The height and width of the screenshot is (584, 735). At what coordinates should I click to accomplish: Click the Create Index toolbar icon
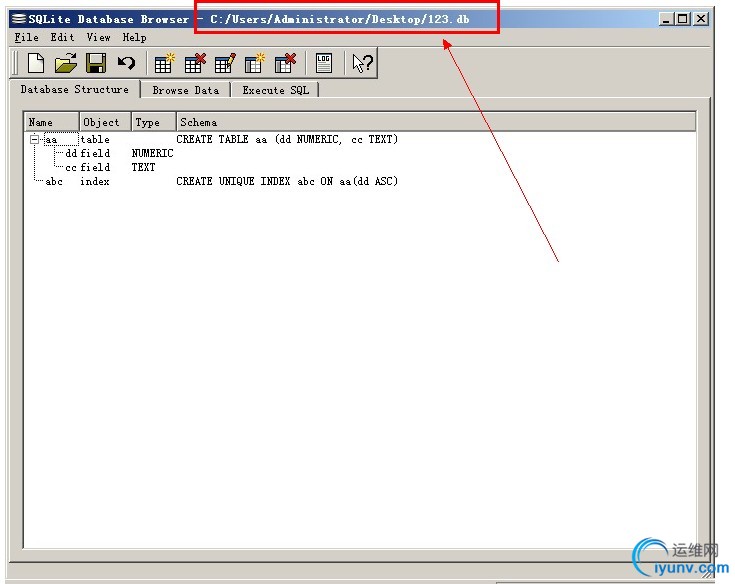click(255, 63)
